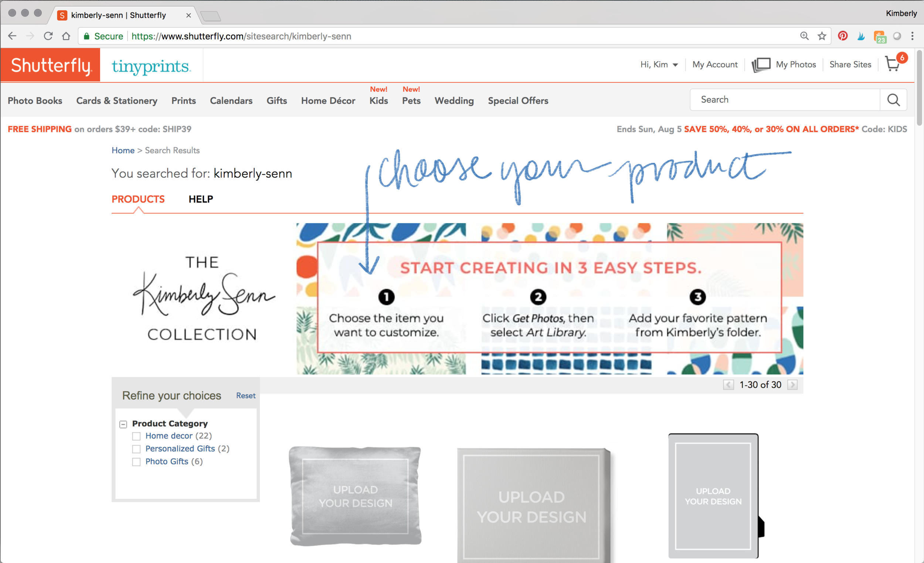Open the Special Offers menu
Image resolution: width=924 pixels, height=563 pixels.
tap(518, 100)
